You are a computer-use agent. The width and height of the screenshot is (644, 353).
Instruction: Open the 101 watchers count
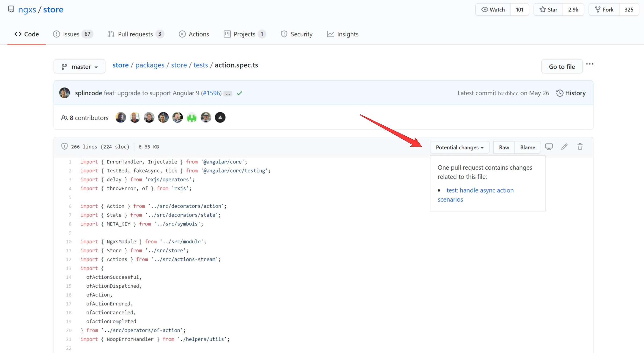pos(519,10)
